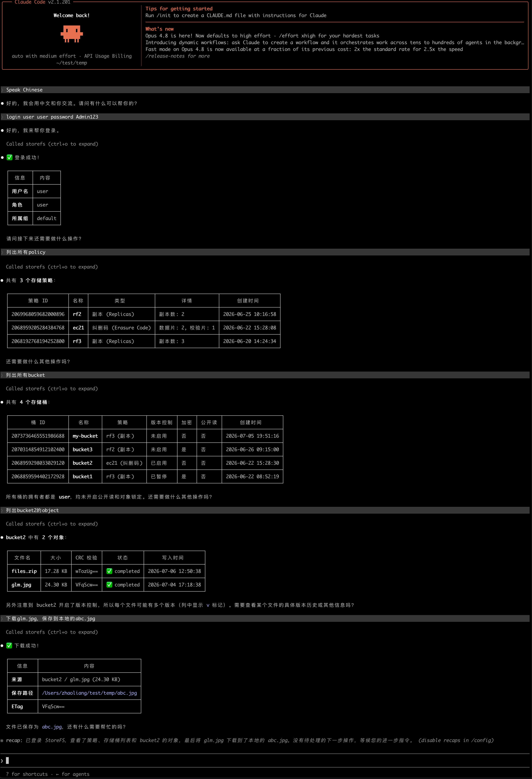Click the Claude Code pixel mascot icon
This screenshot has width=532, height=779.
point(72,34)
